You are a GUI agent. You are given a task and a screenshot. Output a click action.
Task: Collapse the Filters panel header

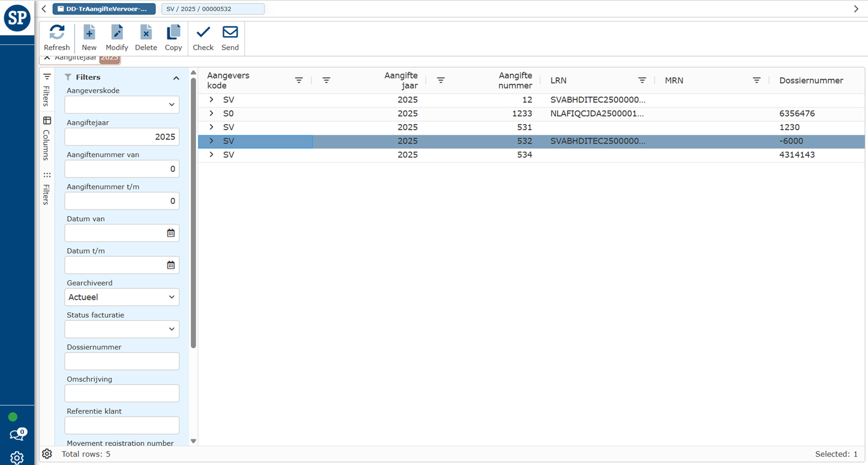pyautogui.click(x=176, y=78)
